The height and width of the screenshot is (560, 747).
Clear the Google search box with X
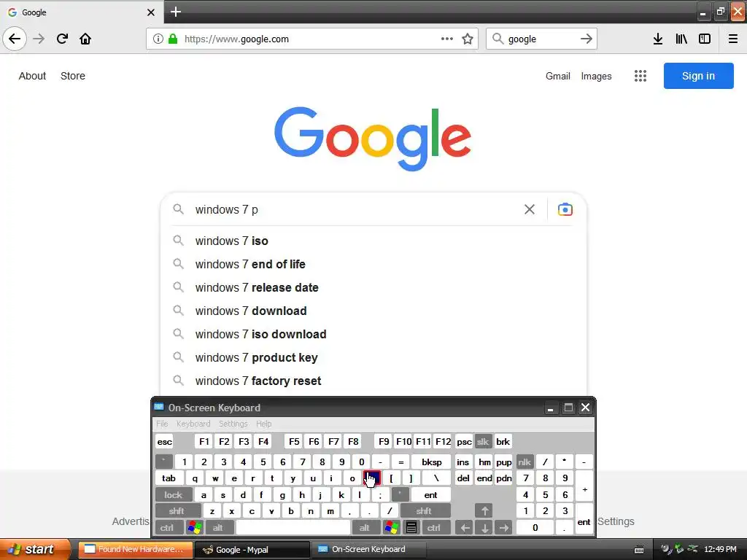coord(530,209)
